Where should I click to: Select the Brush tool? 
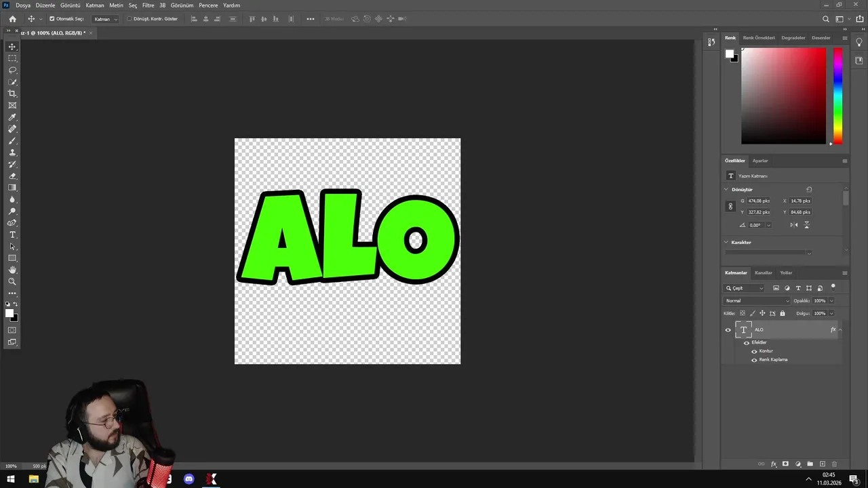point(12,141)
